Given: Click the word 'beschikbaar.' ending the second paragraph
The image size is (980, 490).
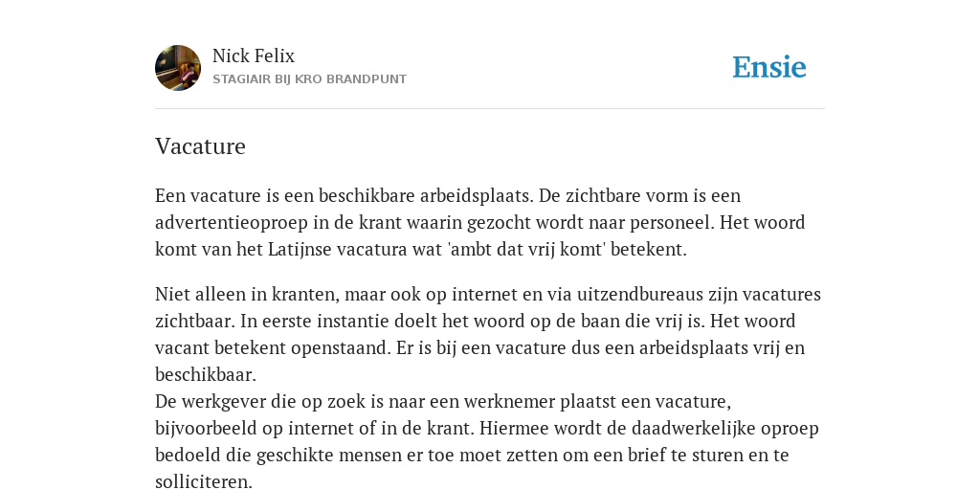Looking at the screenshot, I should 206,375.
